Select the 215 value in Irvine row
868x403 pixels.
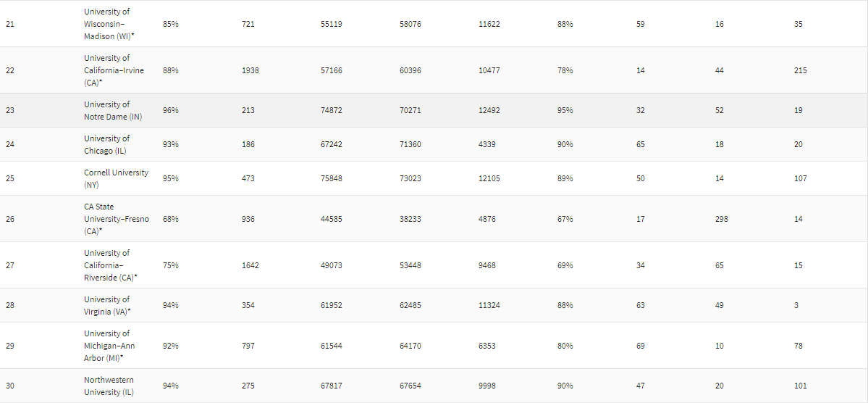point(801,70)
